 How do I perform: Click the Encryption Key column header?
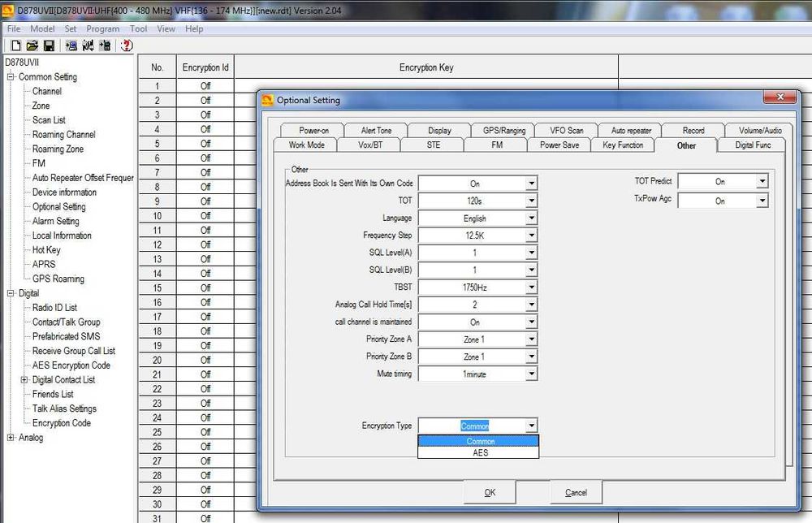coord(426,67)
